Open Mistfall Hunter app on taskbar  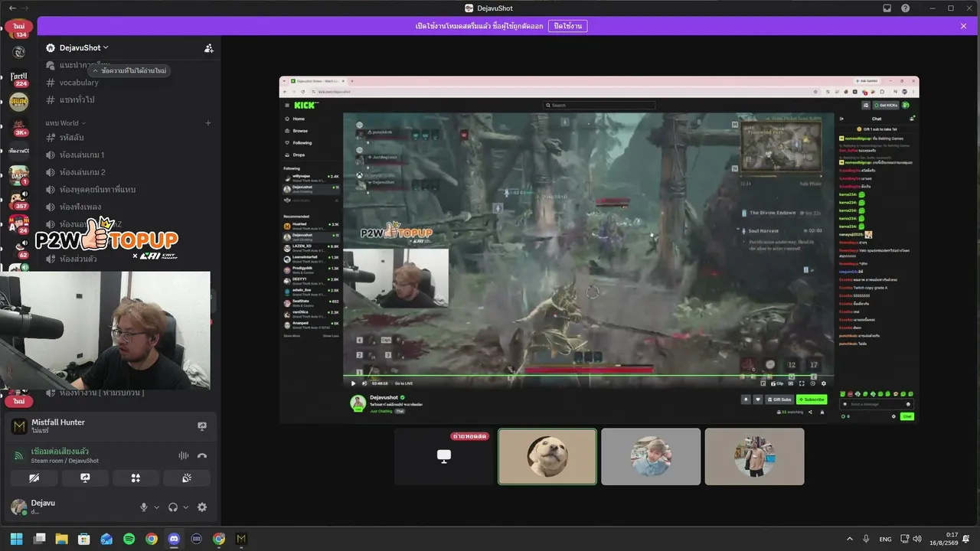(x=241, y=539)
